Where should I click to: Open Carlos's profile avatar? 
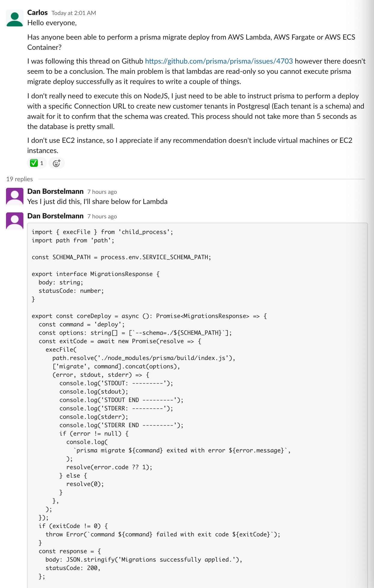(x=14, y=19)
